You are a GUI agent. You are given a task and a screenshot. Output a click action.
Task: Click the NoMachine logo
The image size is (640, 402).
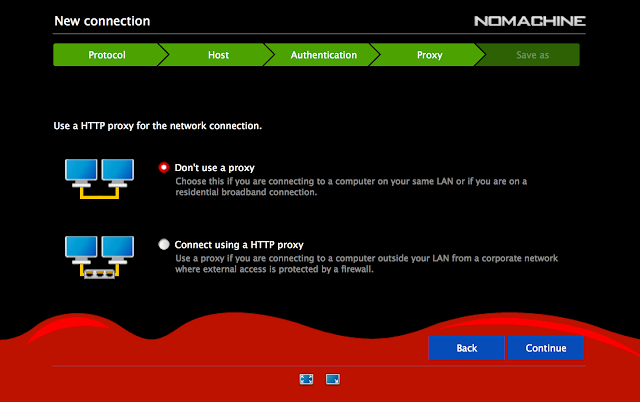530,21
